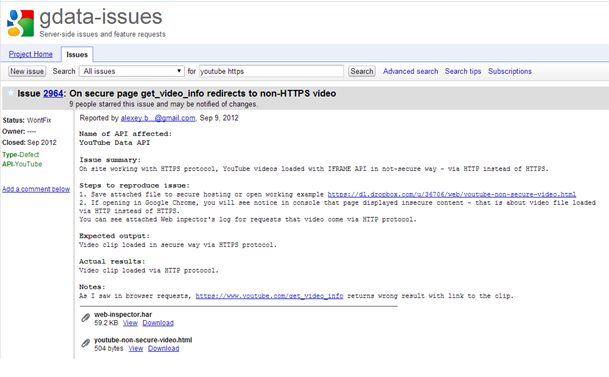Click the paperclip icon beside youtube-non-secure-video.html
This screenshot has width=609, height=377.
85,343
